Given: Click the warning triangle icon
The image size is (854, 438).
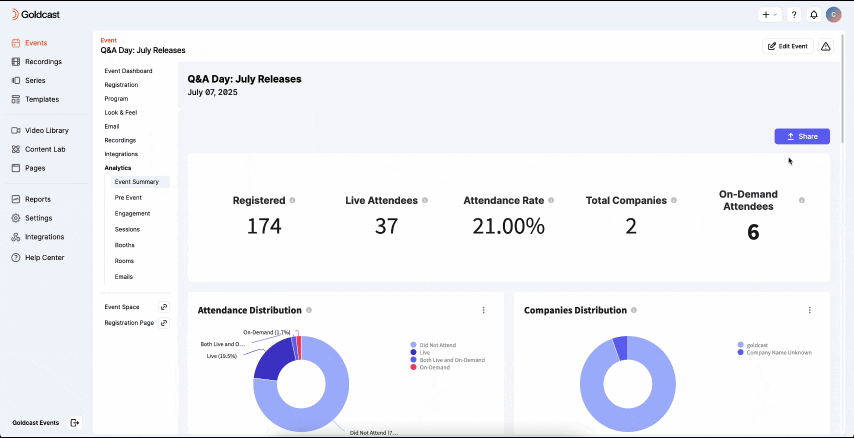Looking at the screenshot, I should point(826,46).
